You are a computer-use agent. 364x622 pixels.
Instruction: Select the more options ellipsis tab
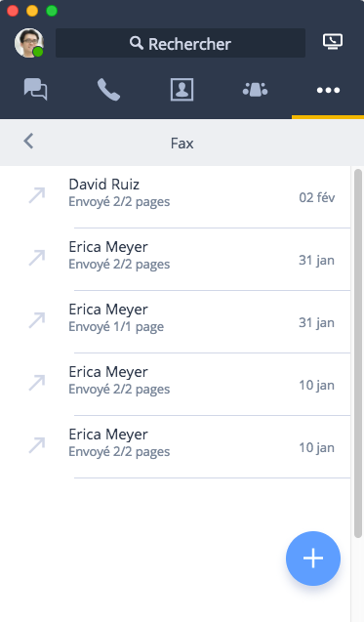click(328, 91)
